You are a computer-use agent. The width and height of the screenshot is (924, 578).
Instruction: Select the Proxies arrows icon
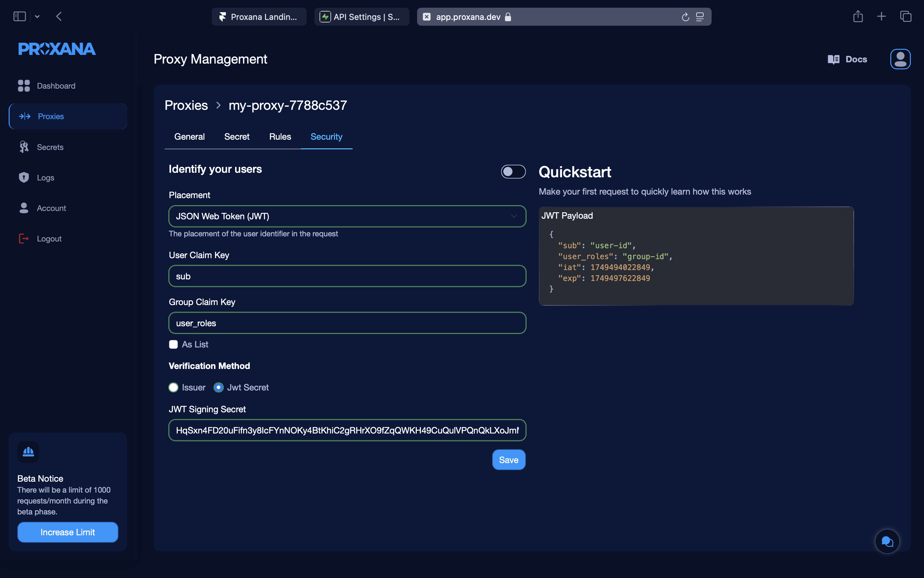[x=25, y=116]
